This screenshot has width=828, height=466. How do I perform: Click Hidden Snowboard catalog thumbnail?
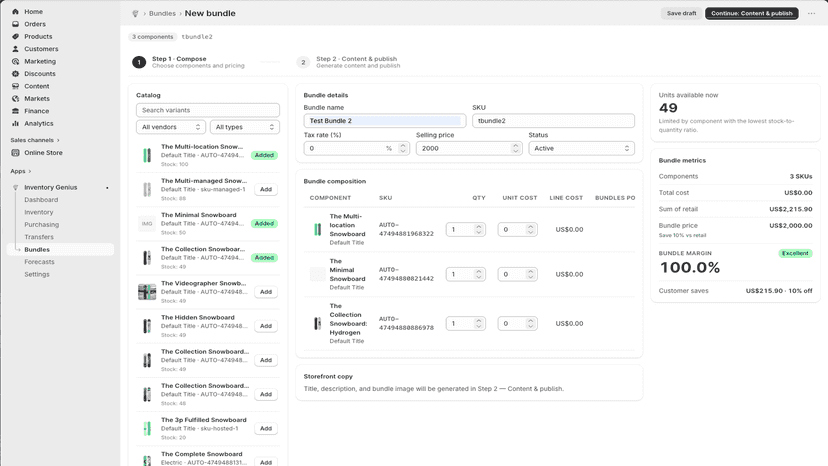click(147, 326)
